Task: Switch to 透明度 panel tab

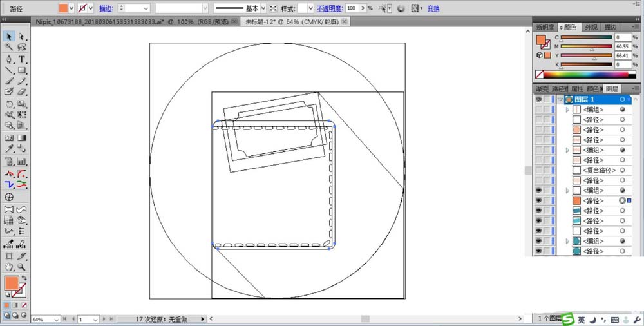Action: tap(545, 27)
